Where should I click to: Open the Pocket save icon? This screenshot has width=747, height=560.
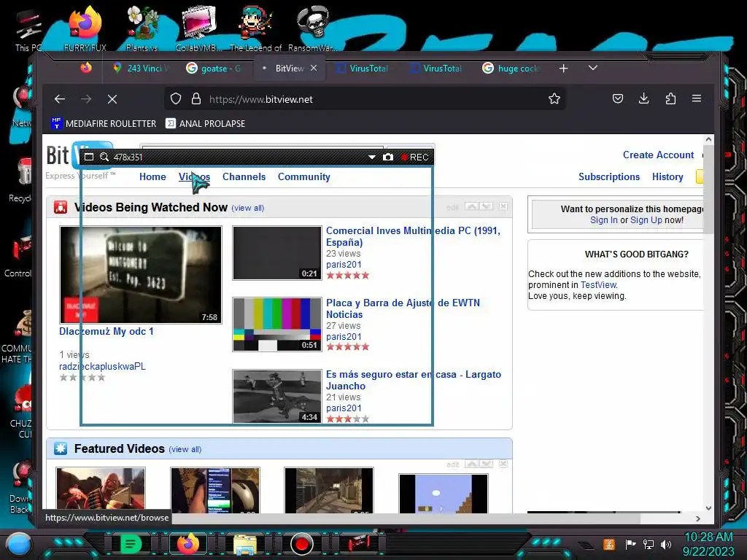[617, 98]
